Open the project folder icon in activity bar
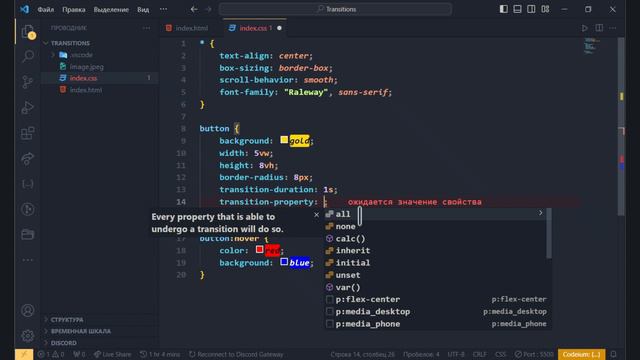 click(x=28, y=234)
